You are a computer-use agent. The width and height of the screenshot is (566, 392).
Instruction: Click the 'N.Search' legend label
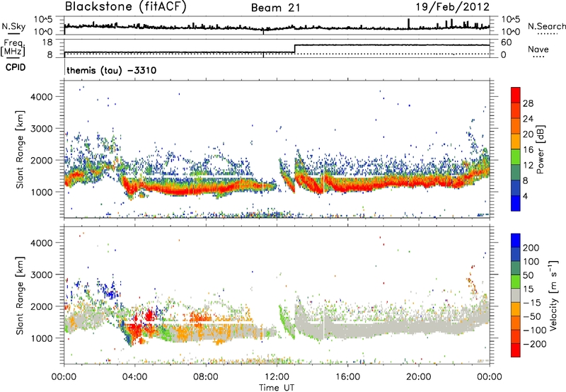coord(546,26)
